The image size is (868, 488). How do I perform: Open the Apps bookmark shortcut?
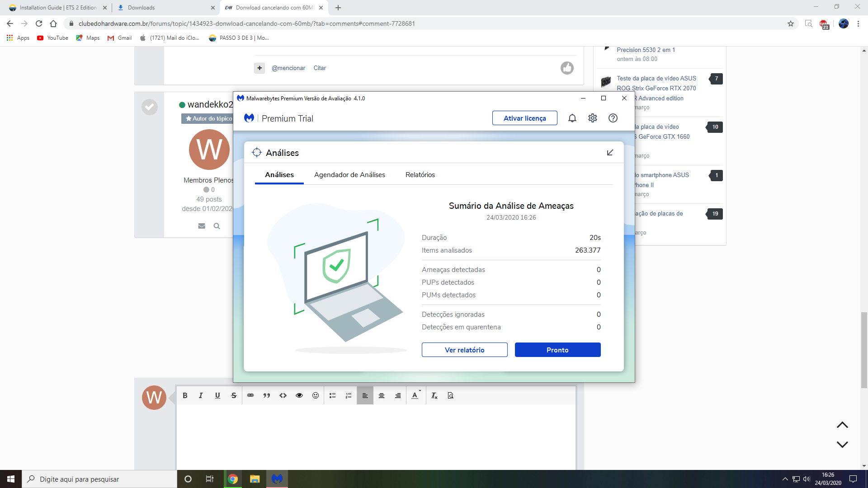click(18, 38)
